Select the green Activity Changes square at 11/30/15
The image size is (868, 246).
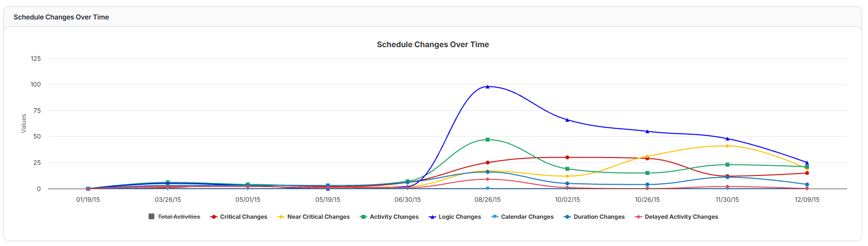(727, 165)
